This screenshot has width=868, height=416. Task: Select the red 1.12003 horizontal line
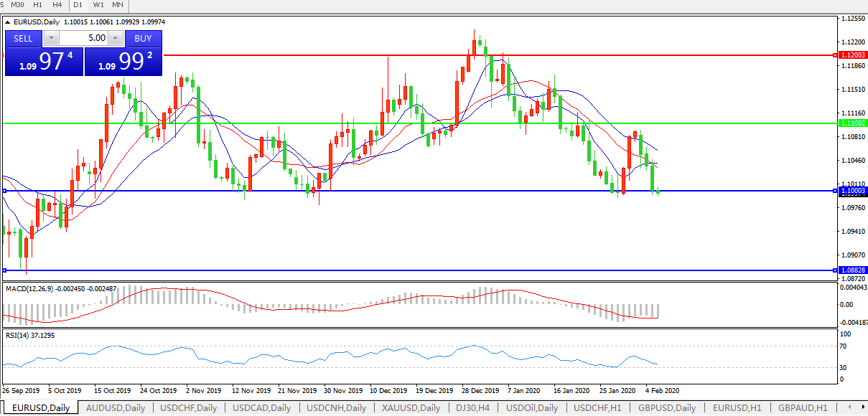pyautogui.click(x=431, y=55)
